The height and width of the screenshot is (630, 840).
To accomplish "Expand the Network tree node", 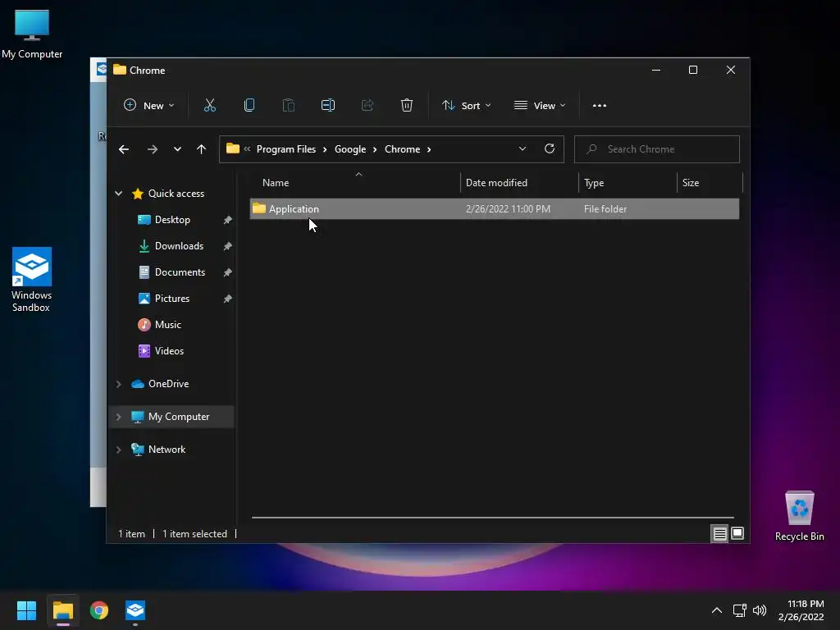I will [x=119, y=450].
